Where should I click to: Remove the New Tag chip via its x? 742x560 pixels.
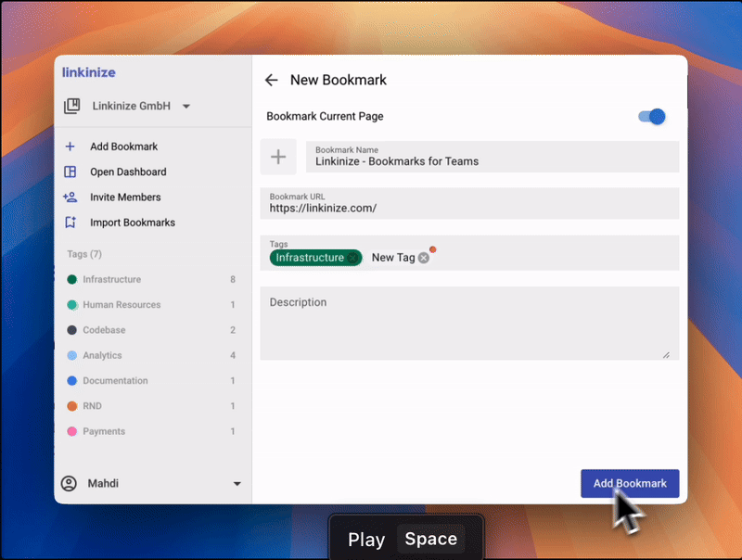pyautogui.click(x=424, y=258)
